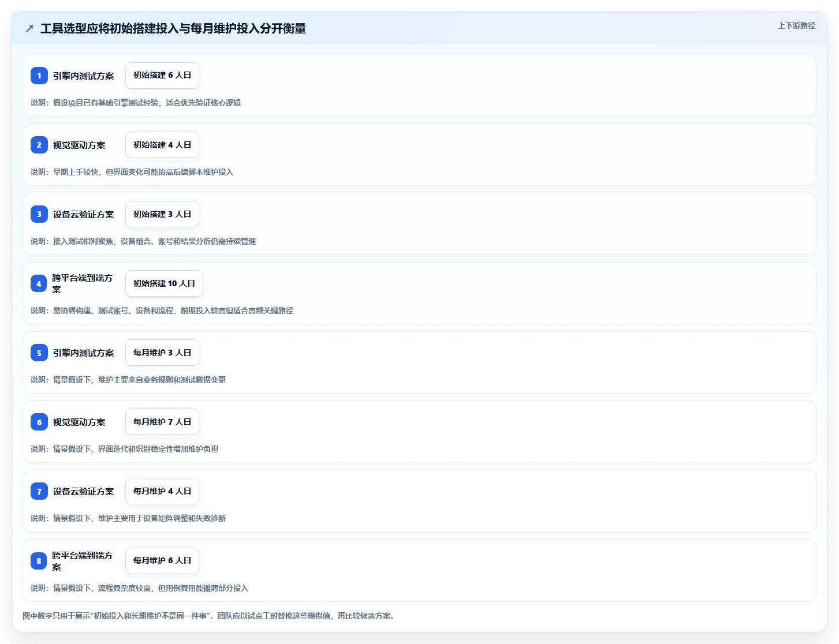Click 视觉驱动方案 title in row 2

79,145
